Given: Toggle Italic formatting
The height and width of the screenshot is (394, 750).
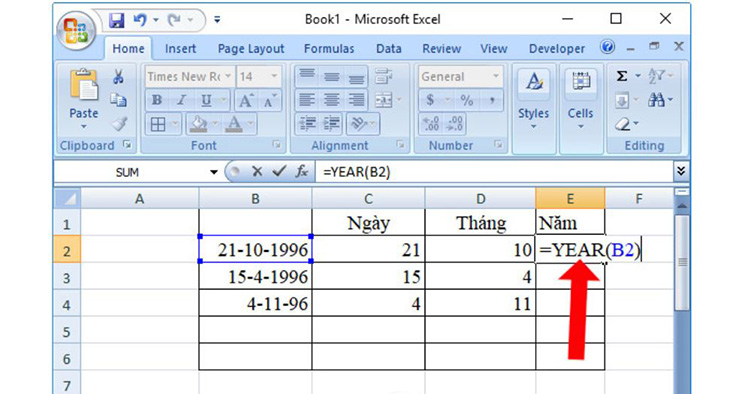Looking at the screenshot, I should point(181,100).
